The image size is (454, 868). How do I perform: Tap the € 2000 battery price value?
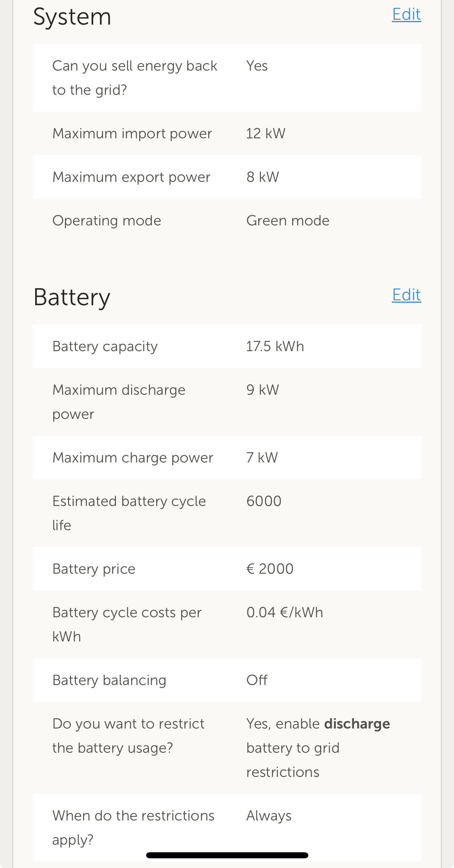pyautogui.click(x=270, y=569)
